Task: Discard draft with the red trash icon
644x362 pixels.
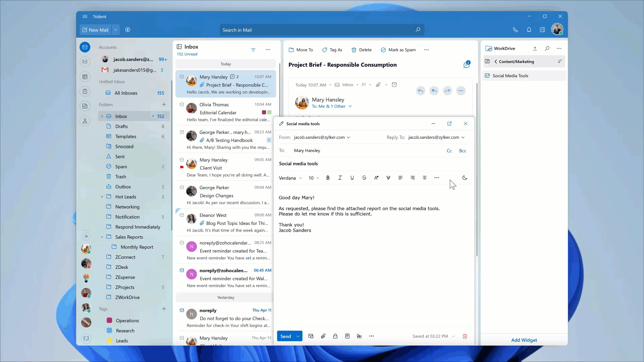Action: pyautogui.click(x=465, y=336)
